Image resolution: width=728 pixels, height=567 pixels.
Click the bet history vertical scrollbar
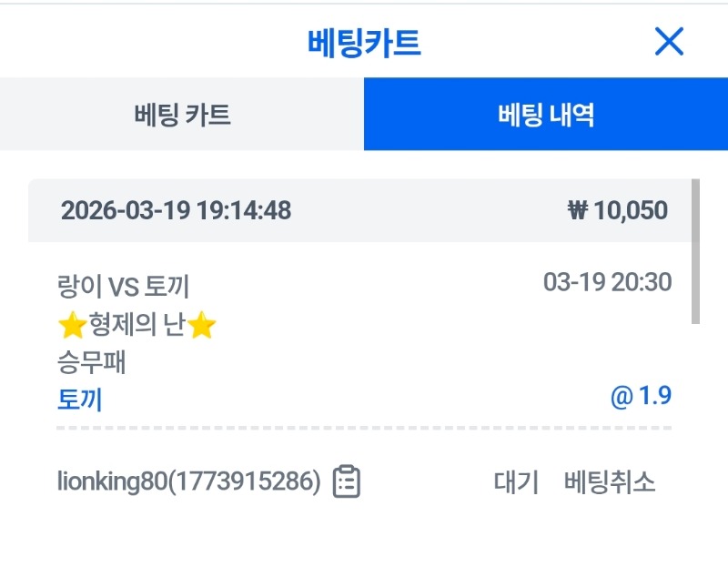pyautogui.click(x=695, y=251)
